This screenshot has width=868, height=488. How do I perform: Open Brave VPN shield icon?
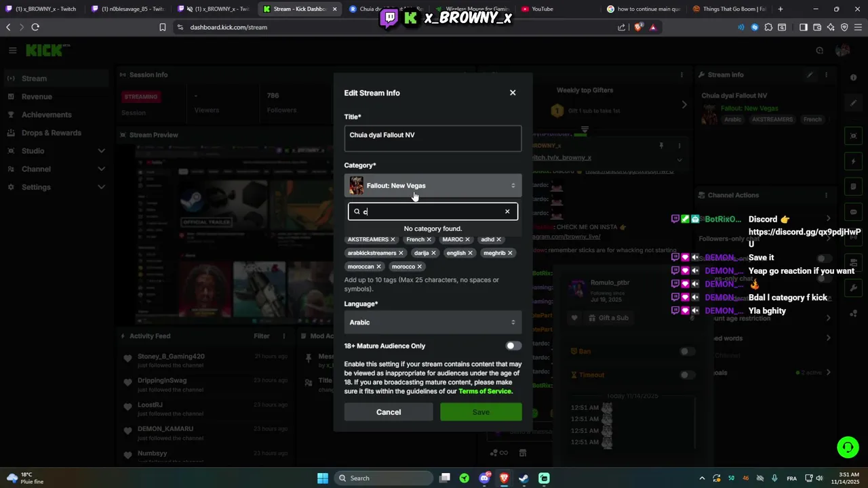pyautogui.click(x=844, y=27)
